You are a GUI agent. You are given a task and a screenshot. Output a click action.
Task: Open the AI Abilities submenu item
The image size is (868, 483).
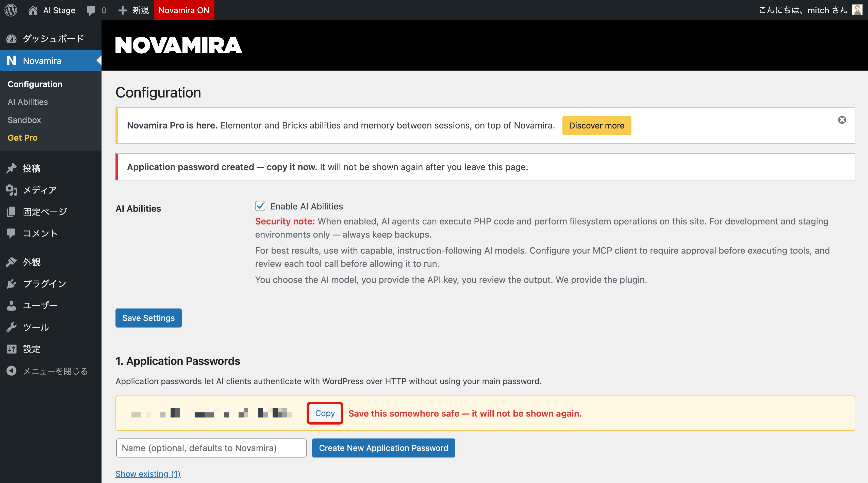pos(28,102)
